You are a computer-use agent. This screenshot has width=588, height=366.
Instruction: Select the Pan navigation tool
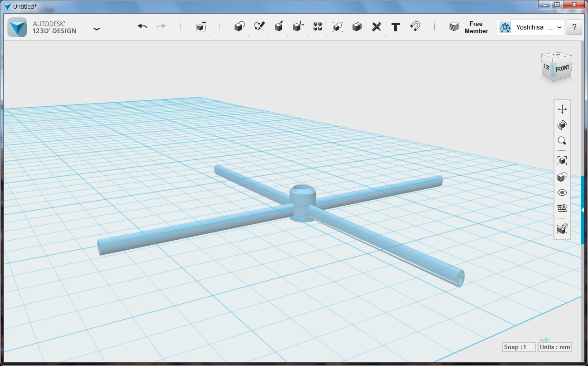[x=562, y=109]
